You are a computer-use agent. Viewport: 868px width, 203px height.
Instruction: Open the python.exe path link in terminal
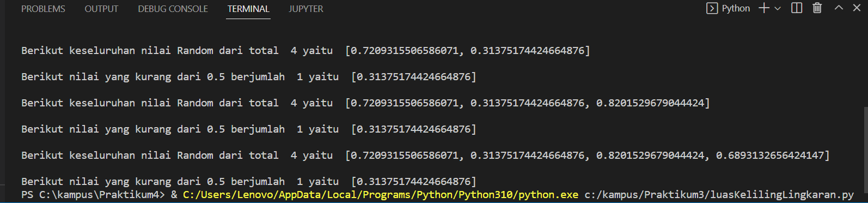click(x=381, y=195)
